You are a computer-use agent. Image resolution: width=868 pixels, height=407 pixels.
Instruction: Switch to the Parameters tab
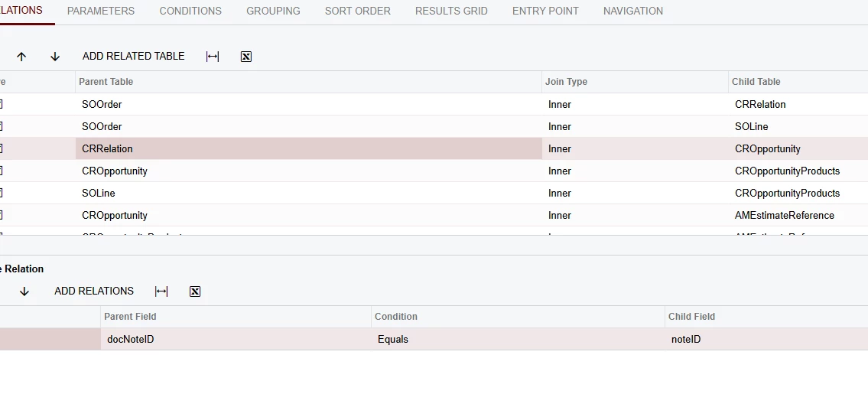point(101,11)
